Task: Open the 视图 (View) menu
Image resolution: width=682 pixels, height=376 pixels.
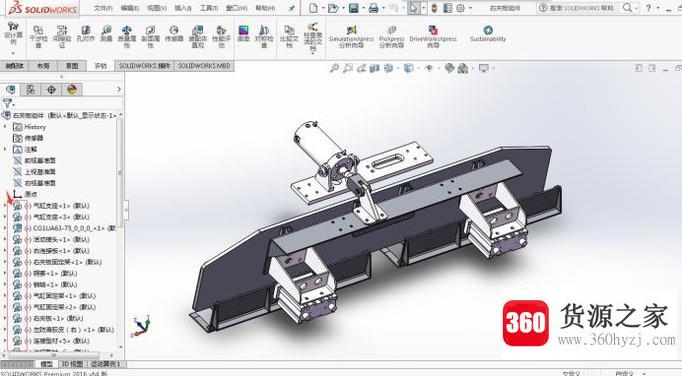Action: pos(156,8)
